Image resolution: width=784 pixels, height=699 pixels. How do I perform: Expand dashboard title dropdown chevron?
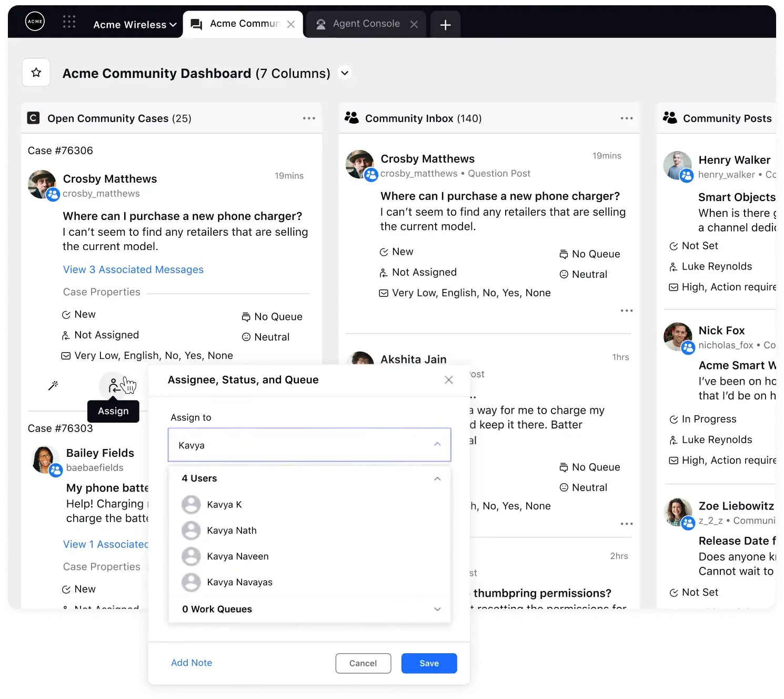(345, 73)
